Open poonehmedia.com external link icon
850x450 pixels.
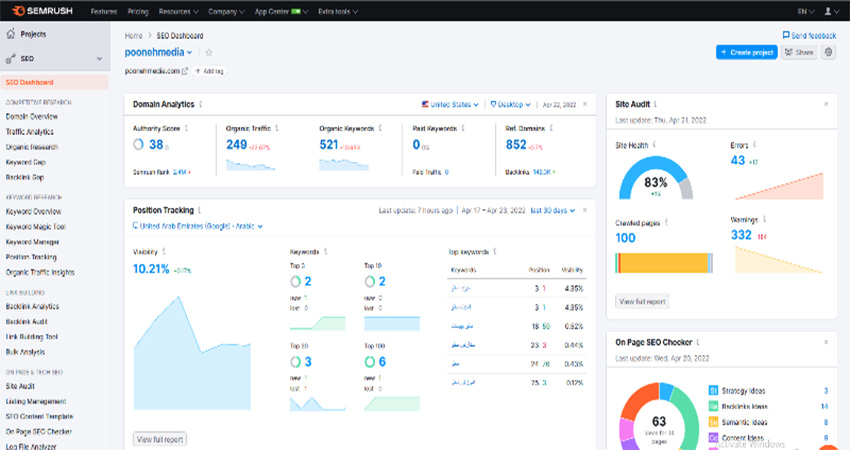(x=185, y=71)
